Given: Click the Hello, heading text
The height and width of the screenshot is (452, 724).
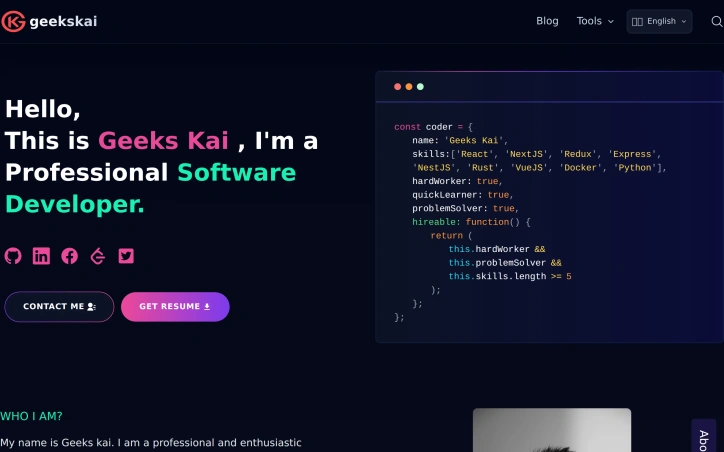Looking at the screenshot, I should 43,109.
